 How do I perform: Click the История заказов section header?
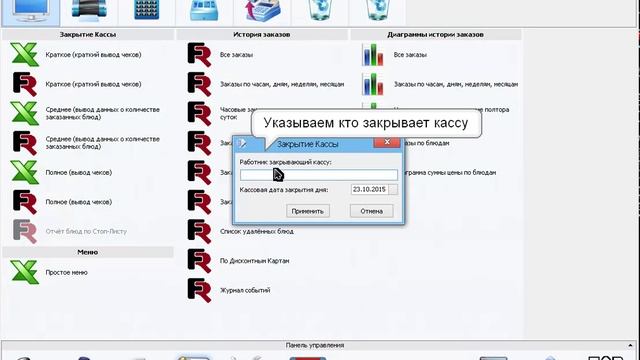(262, 35)
